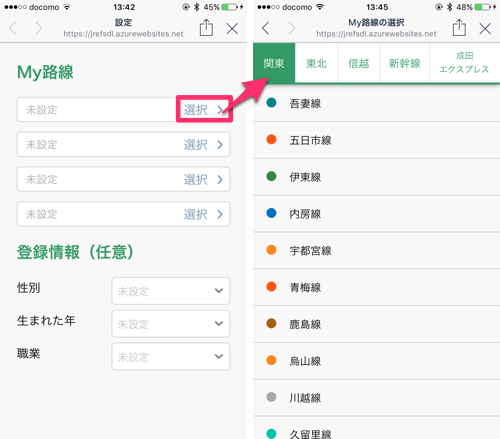Choose 五日市線 from the list
The height and width of the screenshot is (439, 500).
(x=376, y=140)
